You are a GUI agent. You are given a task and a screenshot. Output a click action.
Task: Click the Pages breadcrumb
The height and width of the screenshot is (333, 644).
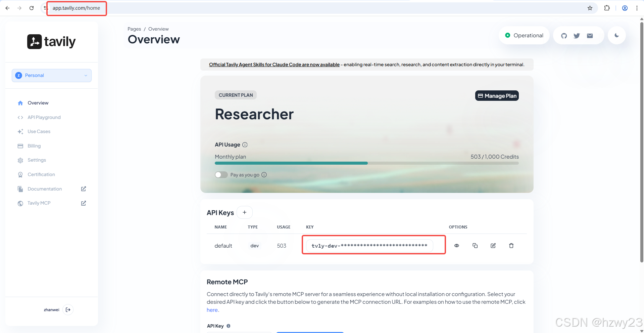pyautogui.click(x=134, y=29)
